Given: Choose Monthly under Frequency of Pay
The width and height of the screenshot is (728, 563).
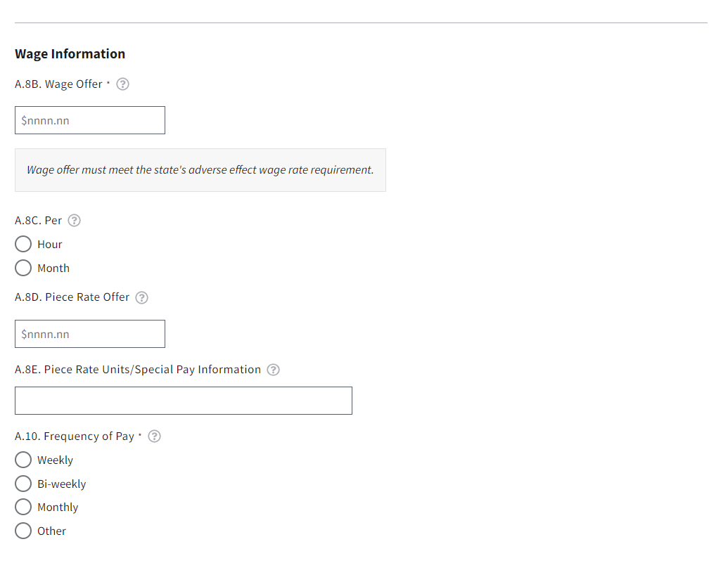Looking at the screenshot, I should coord(23,507).
